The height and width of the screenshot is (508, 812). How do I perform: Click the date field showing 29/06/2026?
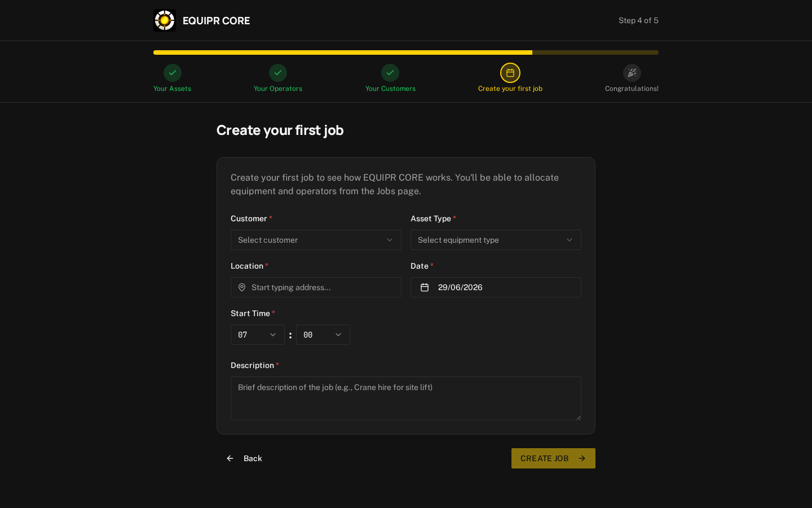point(496,287)
